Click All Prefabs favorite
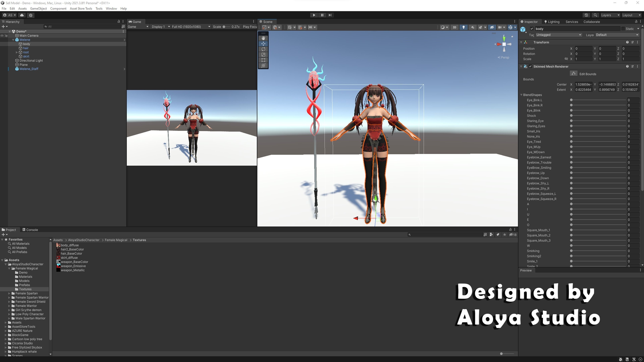Viewport: 644px width, 362px height. point(19,252)
